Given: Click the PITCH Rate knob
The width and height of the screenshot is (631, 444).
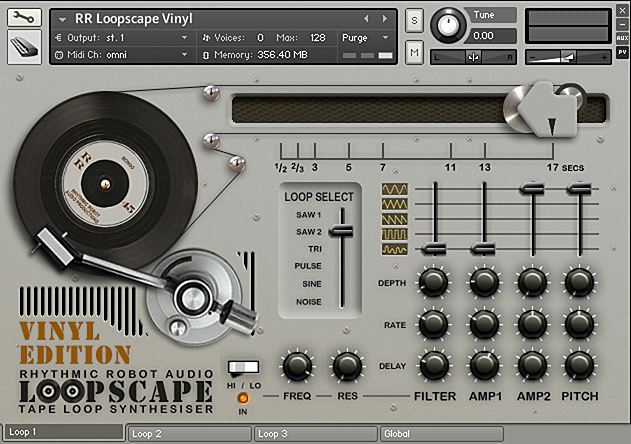Looking at the screenshot, I should point(579,324).
